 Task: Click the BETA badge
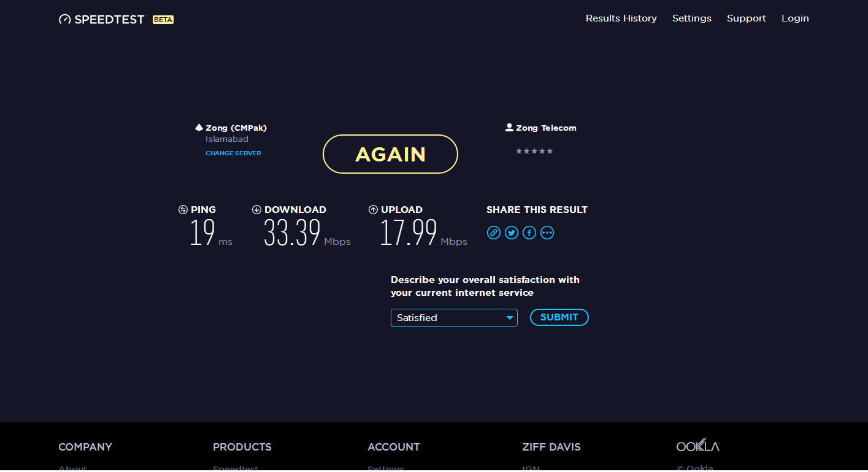(x=163, y=20)
